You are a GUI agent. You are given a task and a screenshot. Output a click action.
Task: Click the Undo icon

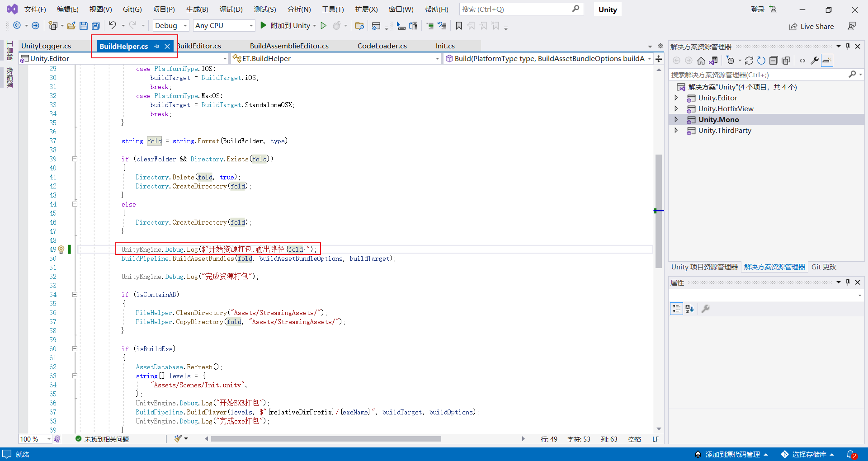(113, 25)
